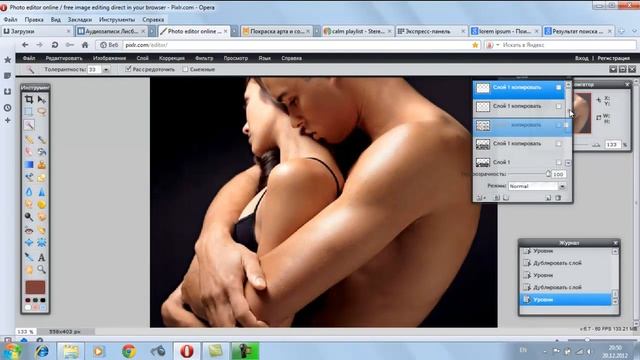Select the Gradient tool
Viewport: 640px width, 360px height.
point(29,165)
